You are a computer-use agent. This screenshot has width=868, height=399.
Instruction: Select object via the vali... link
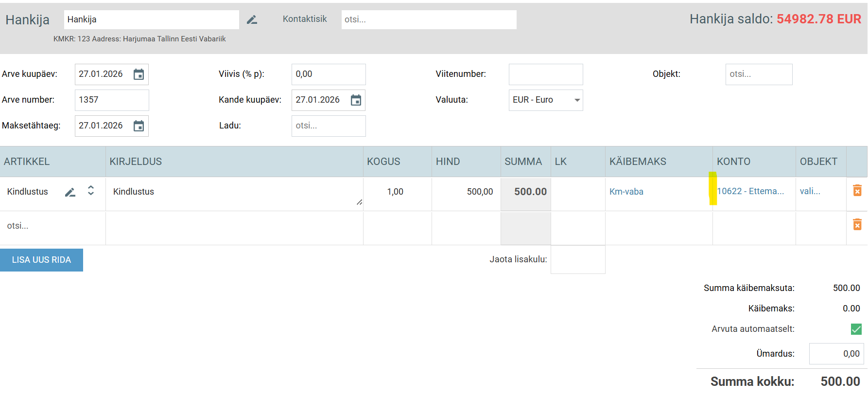[810, 191]
